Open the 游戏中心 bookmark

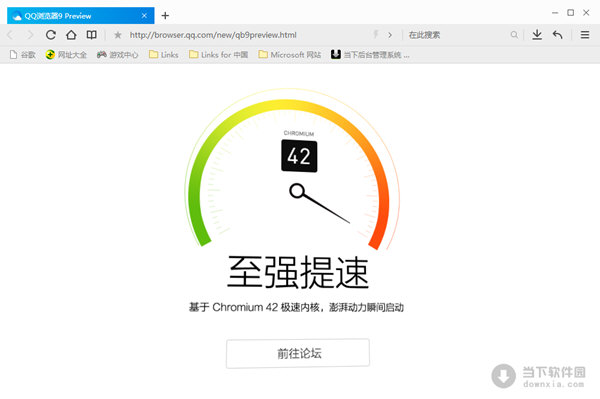pyautogui.click(x=117, y=55)
